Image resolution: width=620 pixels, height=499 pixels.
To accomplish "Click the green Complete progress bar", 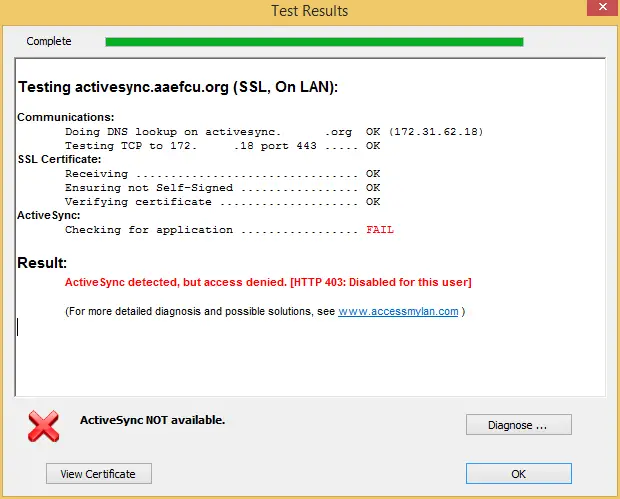I will pos(314,42).
